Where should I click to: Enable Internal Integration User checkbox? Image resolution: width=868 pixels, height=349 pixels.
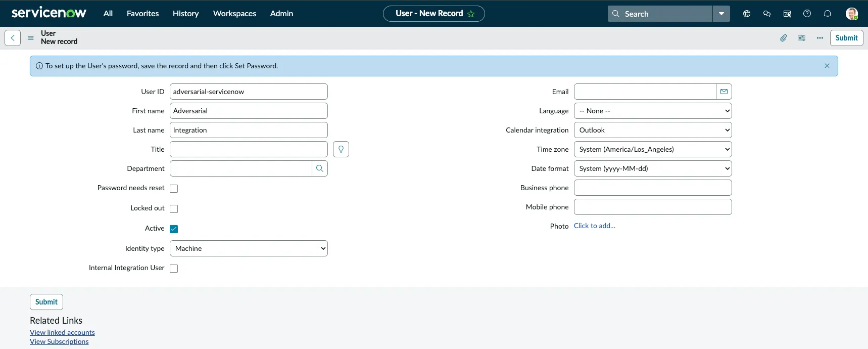pos(174,269)
